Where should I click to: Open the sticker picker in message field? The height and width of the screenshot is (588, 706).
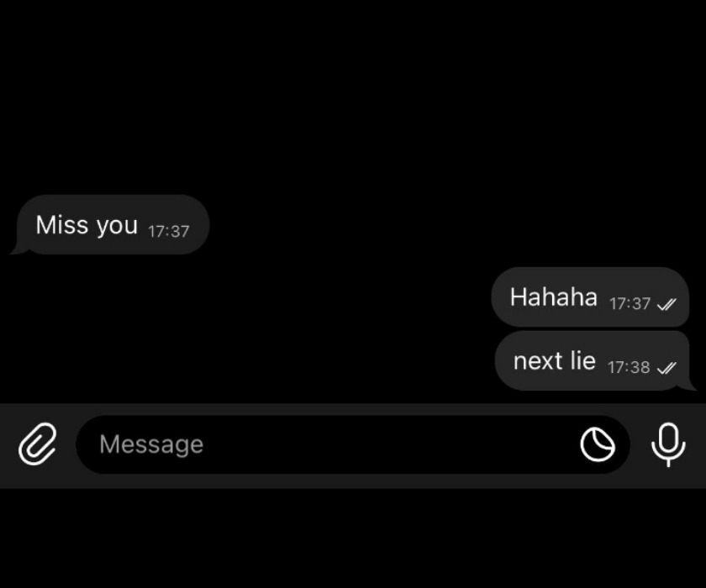pyautogui.click(x=598, y=444)
